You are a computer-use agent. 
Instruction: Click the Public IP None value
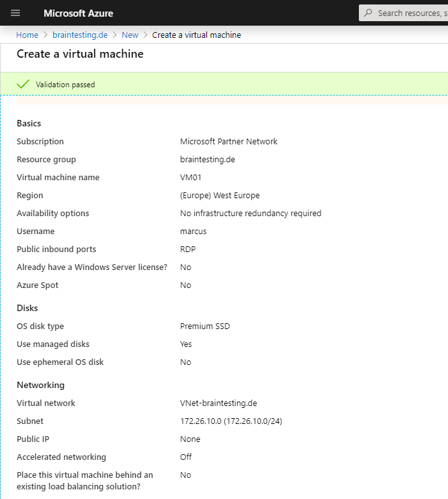[x=190, y=439]
